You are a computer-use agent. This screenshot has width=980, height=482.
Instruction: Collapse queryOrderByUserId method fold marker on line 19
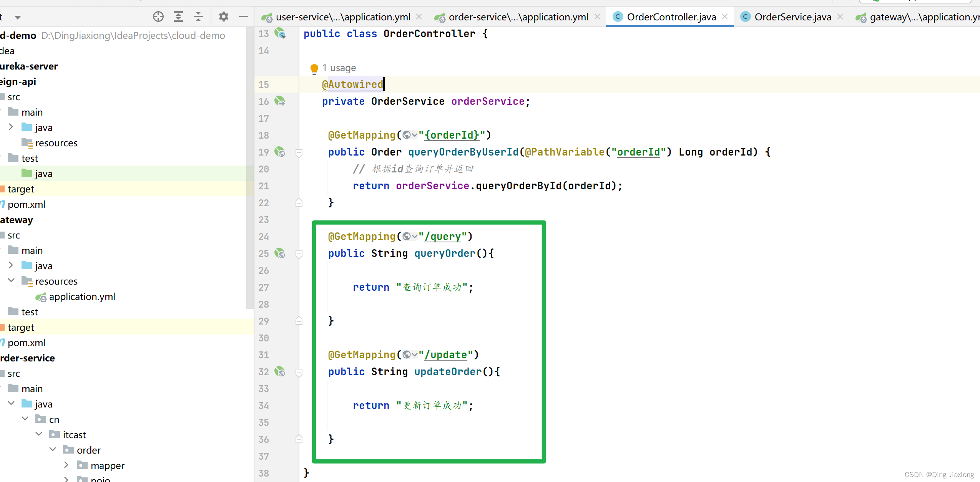[x=299, y=152]
